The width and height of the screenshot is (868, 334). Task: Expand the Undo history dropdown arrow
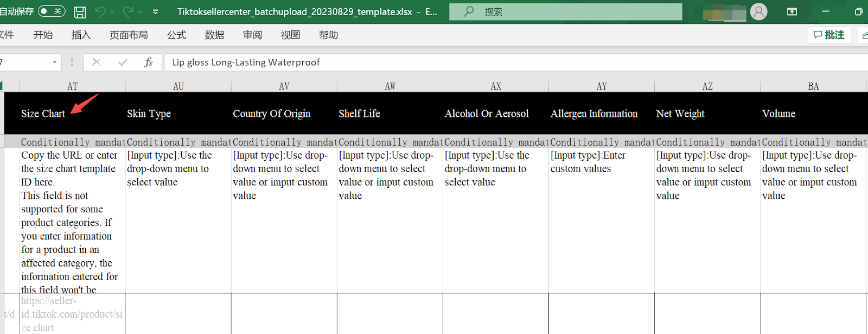click(x=113, y=12)
